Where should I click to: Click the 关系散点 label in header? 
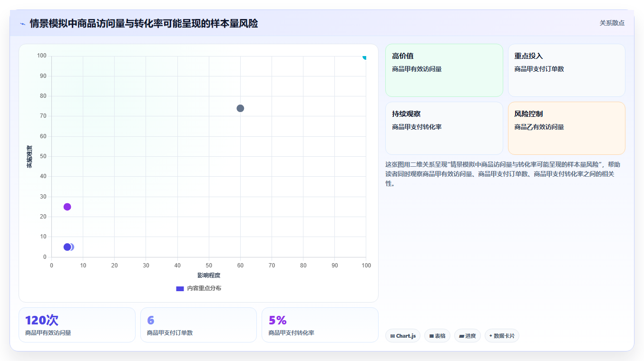(x=612, y=23)
